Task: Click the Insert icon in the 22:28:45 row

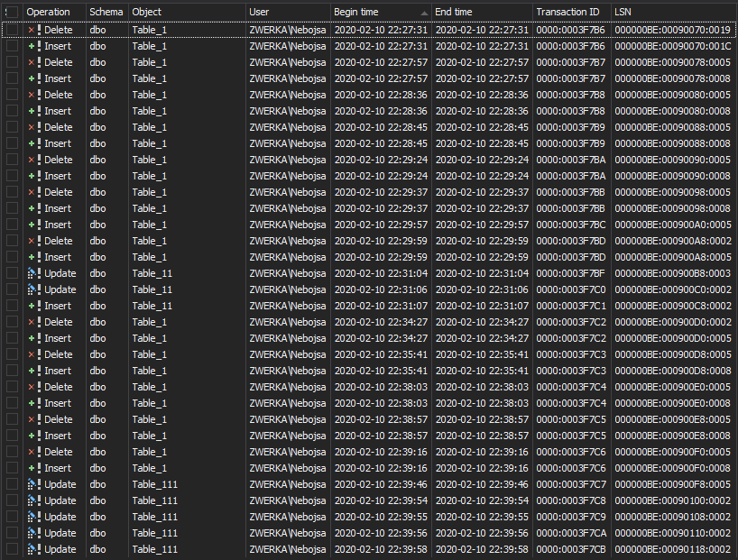Action: [x=32, y=143]
